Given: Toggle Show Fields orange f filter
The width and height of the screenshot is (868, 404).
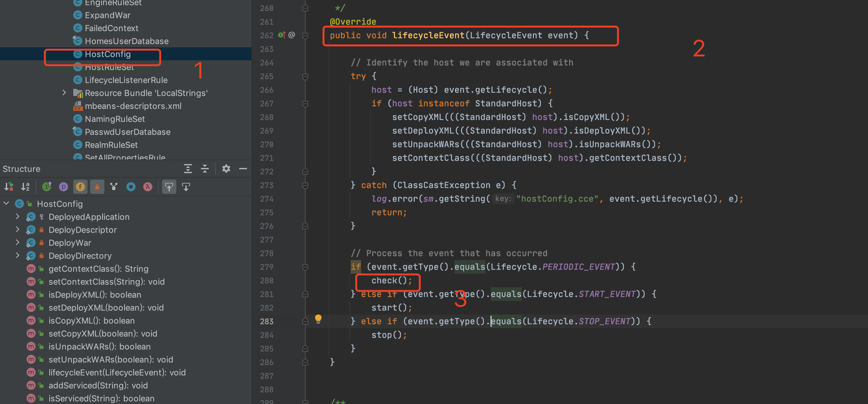Looking at the screenshot, I should [x=80, y=186].
